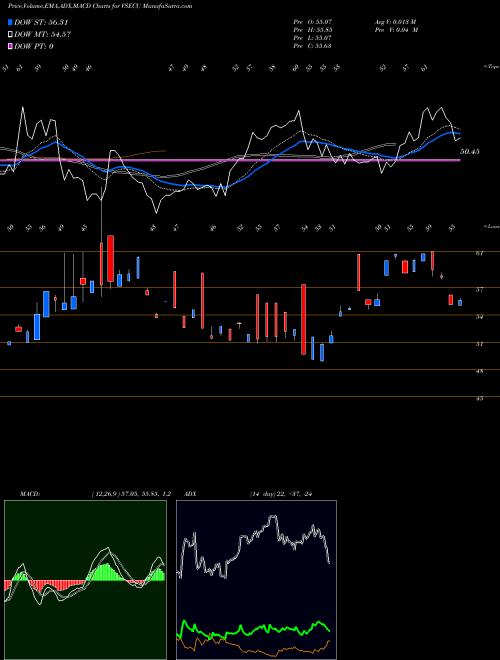Click the chart title mentioning MunafaSutra.com

[100, 6]
